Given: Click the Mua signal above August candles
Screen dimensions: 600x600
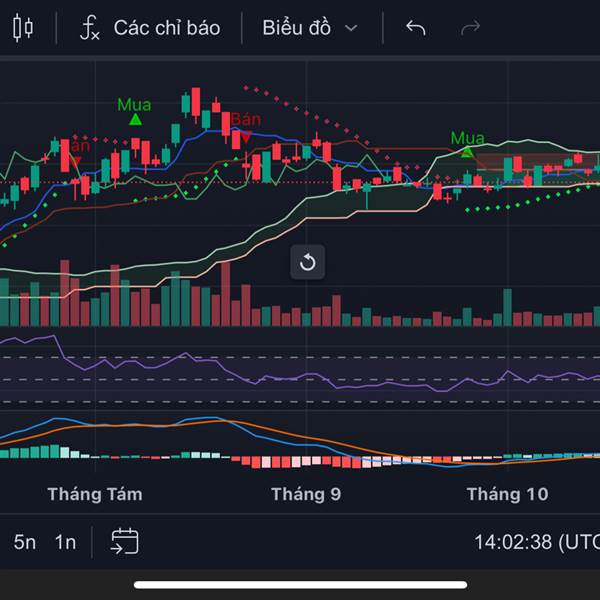Looking at the screenshot, I should pos(134,111).
